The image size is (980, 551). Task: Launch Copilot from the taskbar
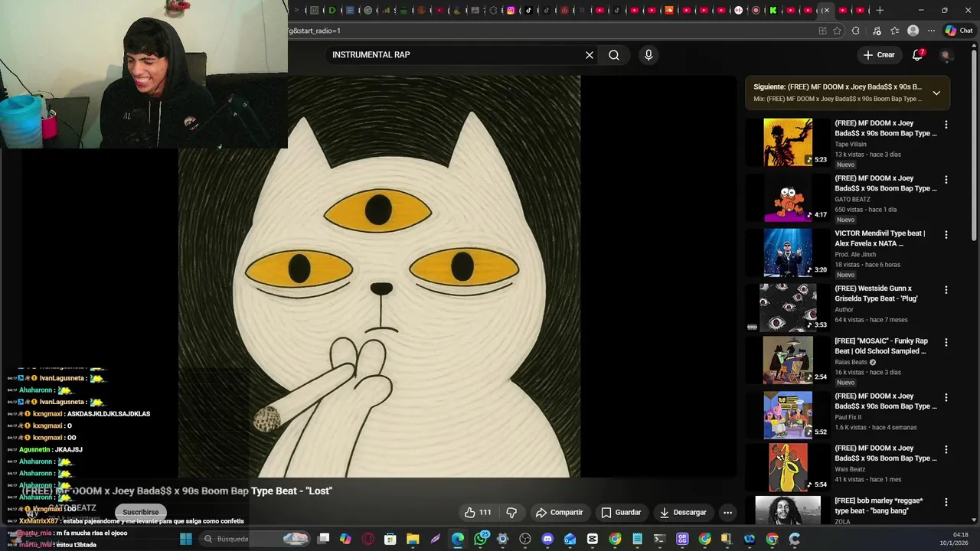tap(345, 539)
